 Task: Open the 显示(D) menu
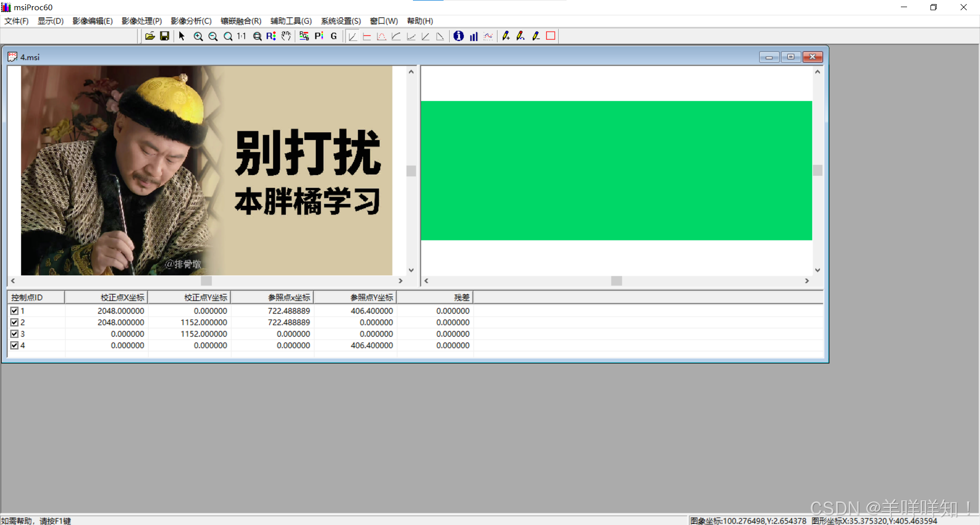pos(51,21)
